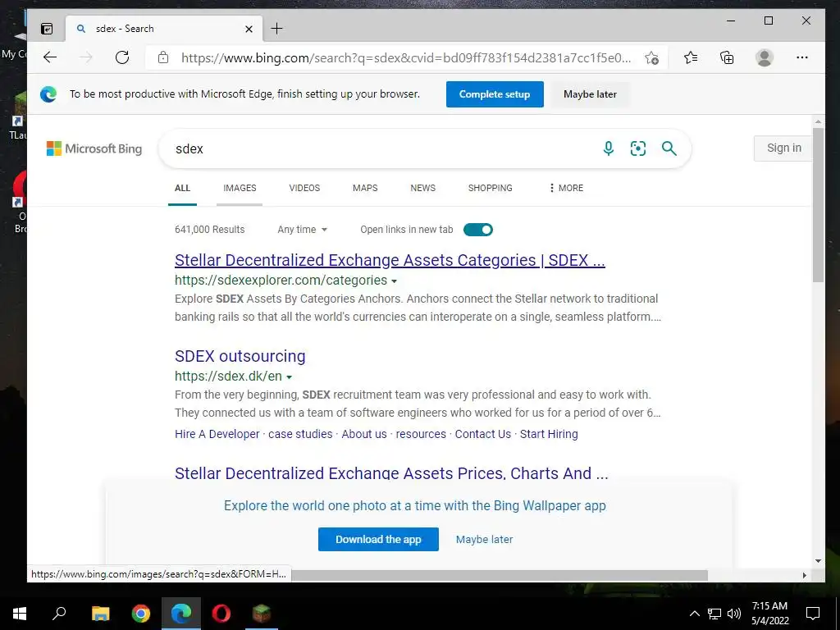840x630 pixels.
Task: Switch to the MAPS tab
Action: tap(365, 188)
